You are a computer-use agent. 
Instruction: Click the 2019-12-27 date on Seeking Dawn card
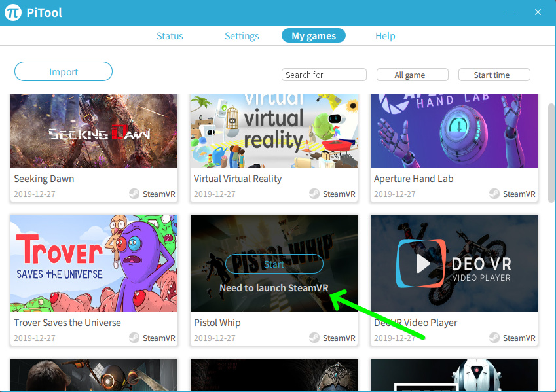point(35,194)
